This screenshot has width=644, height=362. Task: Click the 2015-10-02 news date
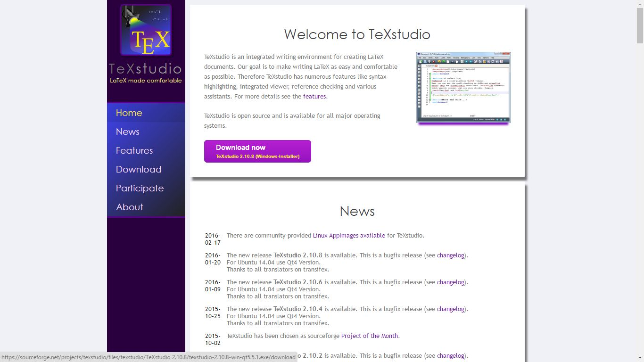click(x=213, y=339)
